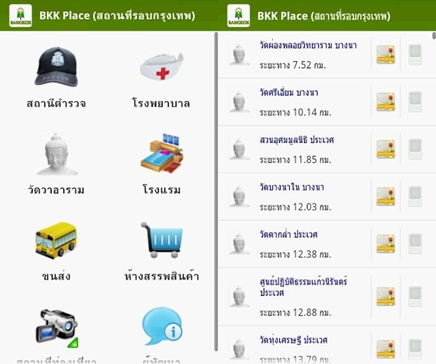Tap the phone icon in 12.03 กม. row
436x364 pixels.
(x=415, y=197)
